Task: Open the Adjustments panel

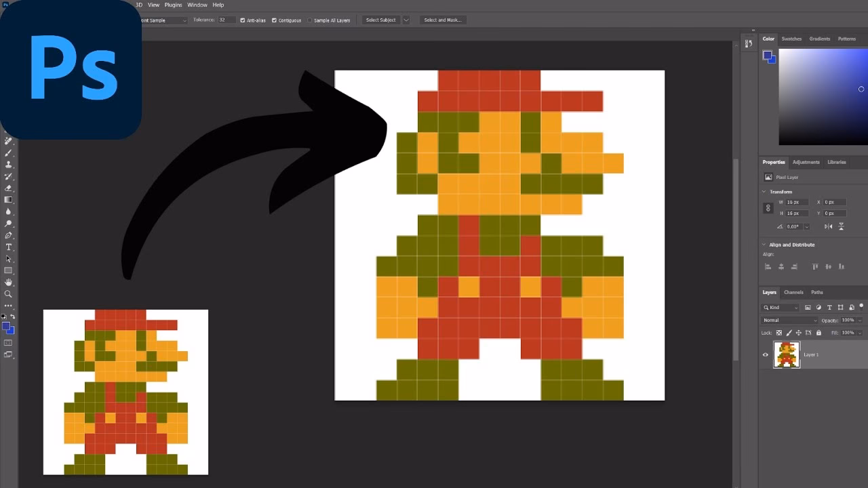Action: click(806, 162)
